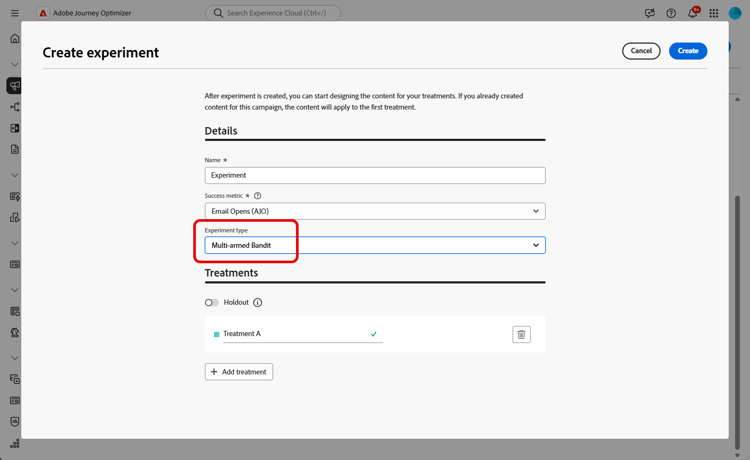The image size is (750, 460).
Task: View notifications via the bell icon
Action: click(x=692, y=13)
